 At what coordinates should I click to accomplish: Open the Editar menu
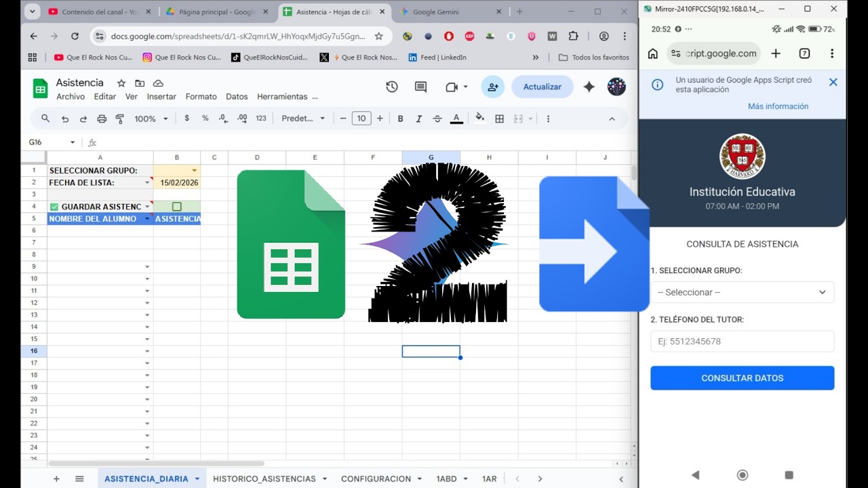pyautogui.click(x=105, y=97)
